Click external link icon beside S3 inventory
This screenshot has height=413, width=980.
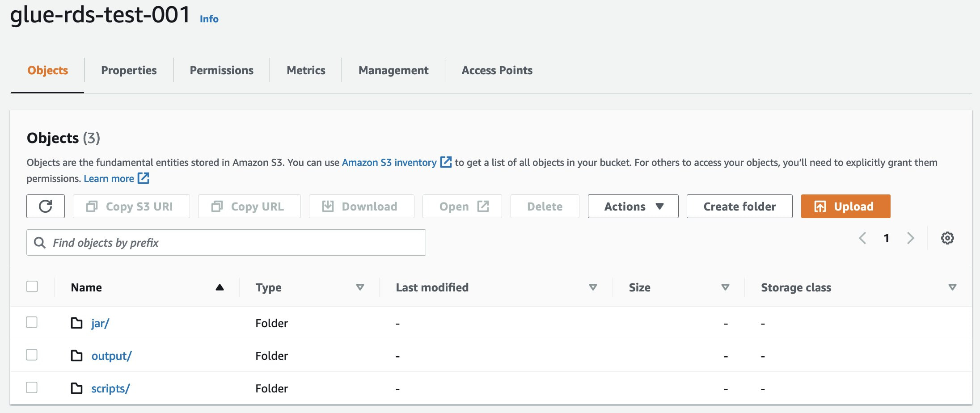pos(446,162)
